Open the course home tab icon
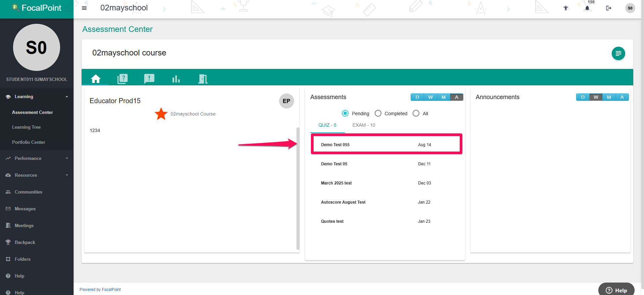644x295 pixels. point(96,79)
